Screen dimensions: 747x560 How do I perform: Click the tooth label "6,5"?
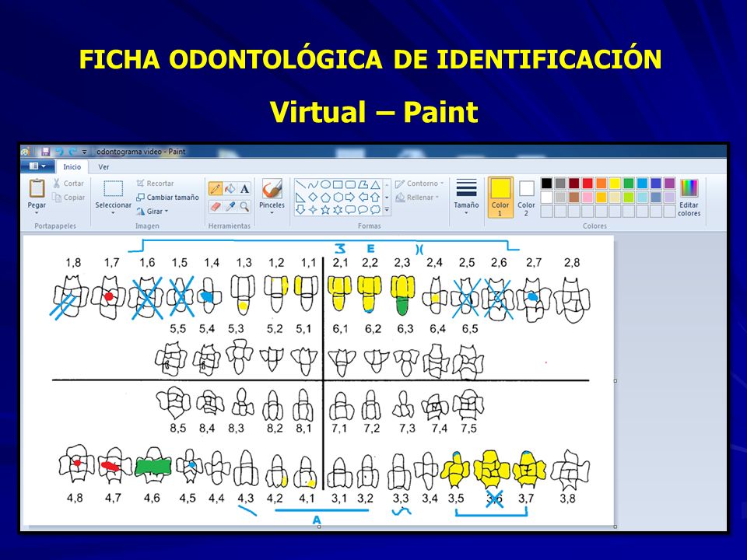[470, 328]
